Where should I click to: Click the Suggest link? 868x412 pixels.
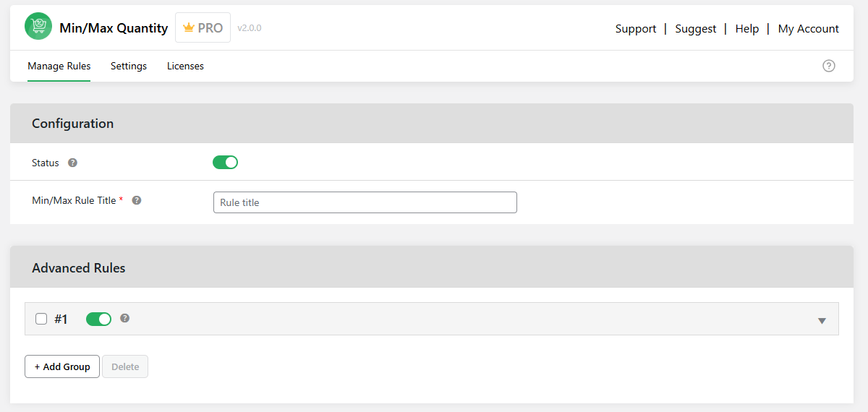[x=696, y=29]
